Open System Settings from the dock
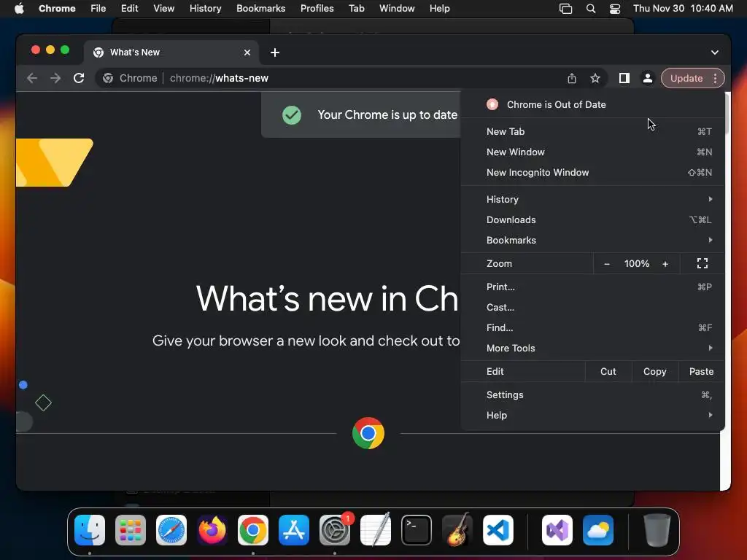 (x=335, y=530)
